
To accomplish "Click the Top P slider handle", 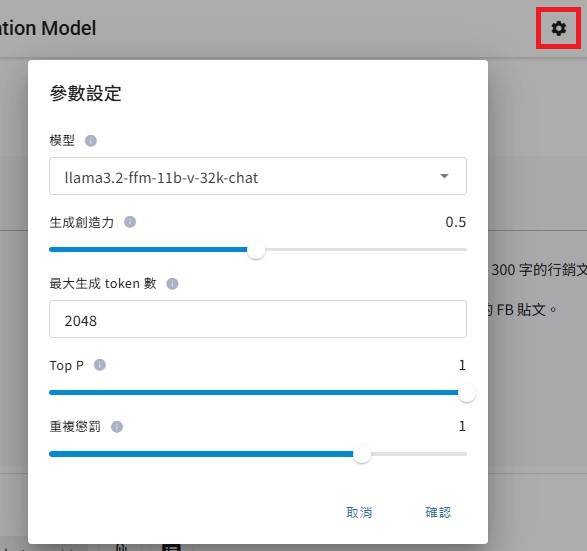I will tap(467, 393).
